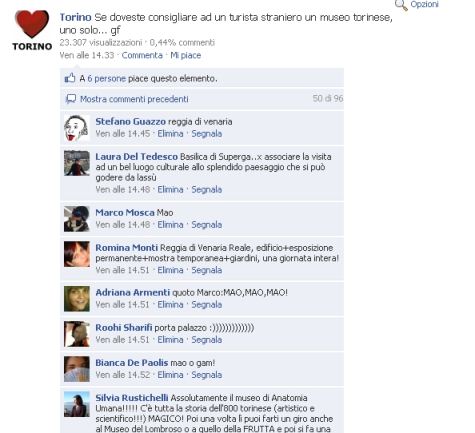Report Marco Mosca's comment with Segnala

207,225
